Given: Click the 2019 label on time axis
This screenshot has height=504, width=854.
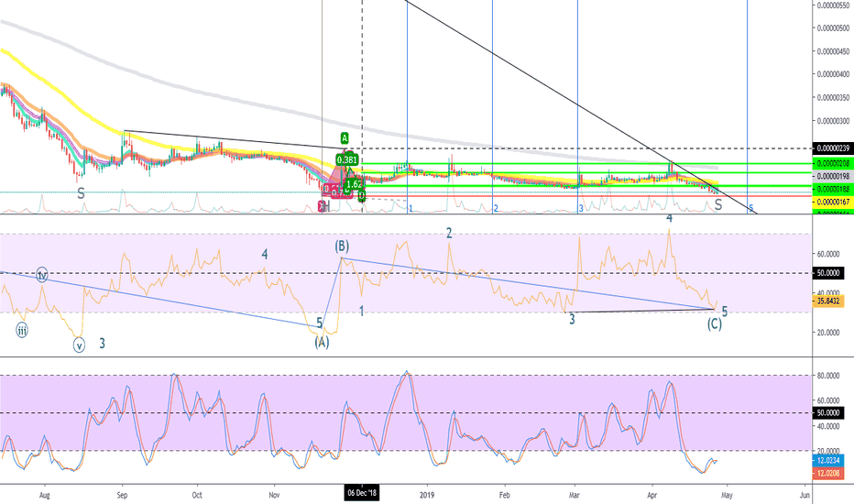Looking at the screenshot, I should (428, 495).
